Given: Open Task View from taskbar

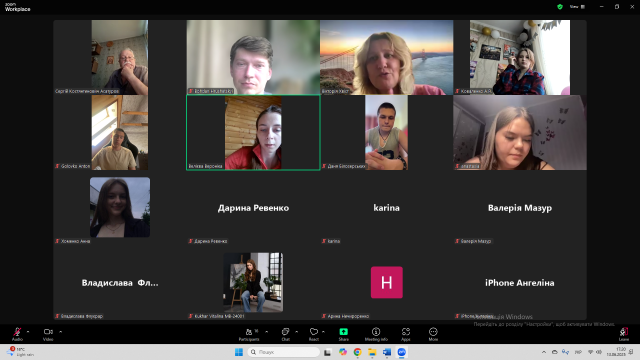Looking at the screenshot, I should [x=328, y=352].
